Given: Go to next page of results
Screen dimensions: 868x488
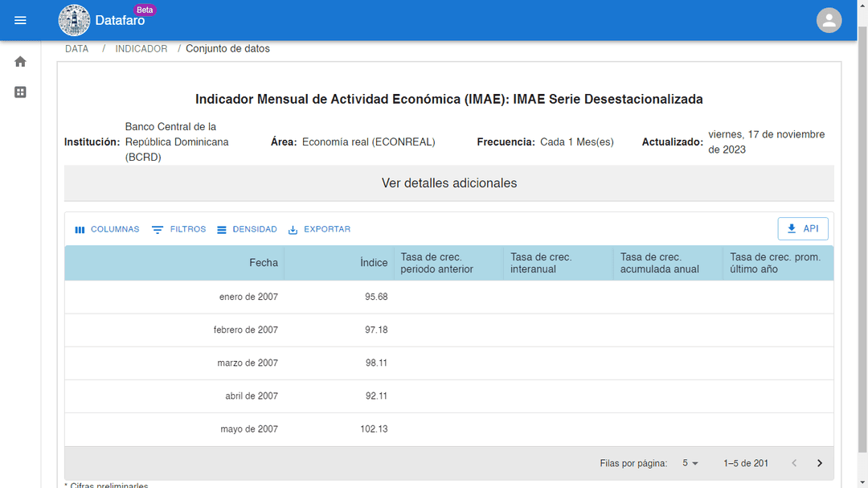Looking at the screenshot, I should (820, 463).
